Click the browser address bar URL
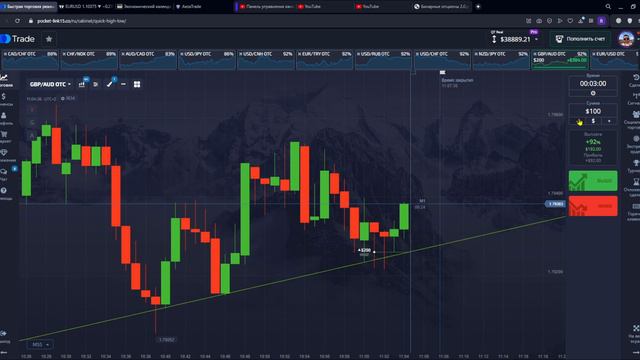This screenshot has height=360, width=640. [82, 21]
